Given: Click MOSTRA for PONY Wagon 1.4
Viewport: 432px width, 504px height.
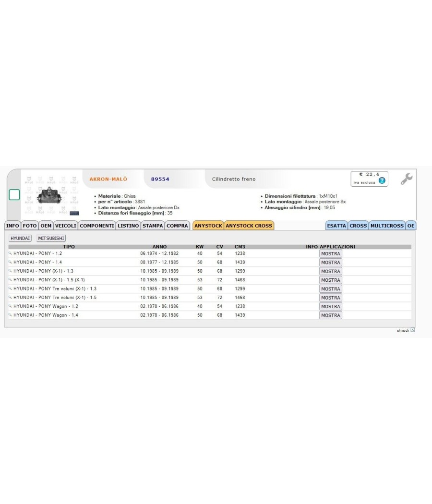Looking at the screenshot, I should 330,315.
